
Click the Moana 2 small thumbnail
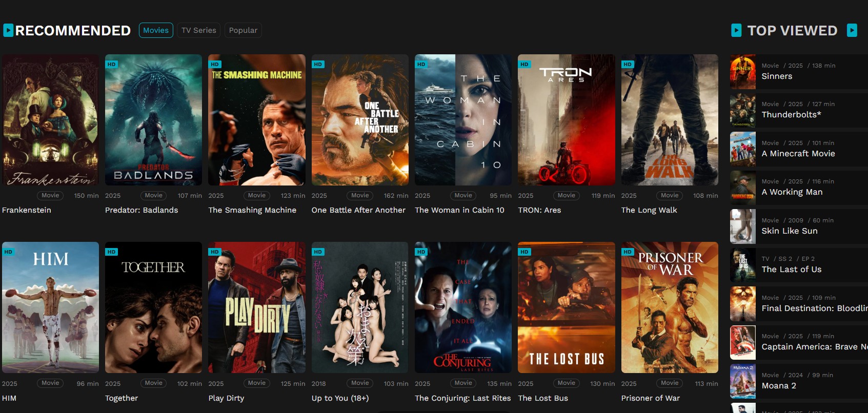(x=743, y=381)
